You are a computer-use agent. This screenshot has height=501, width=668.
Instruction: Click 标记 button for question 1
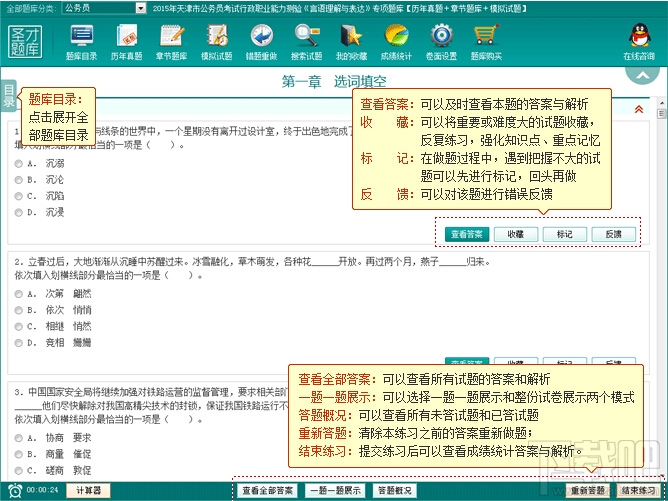565,234
